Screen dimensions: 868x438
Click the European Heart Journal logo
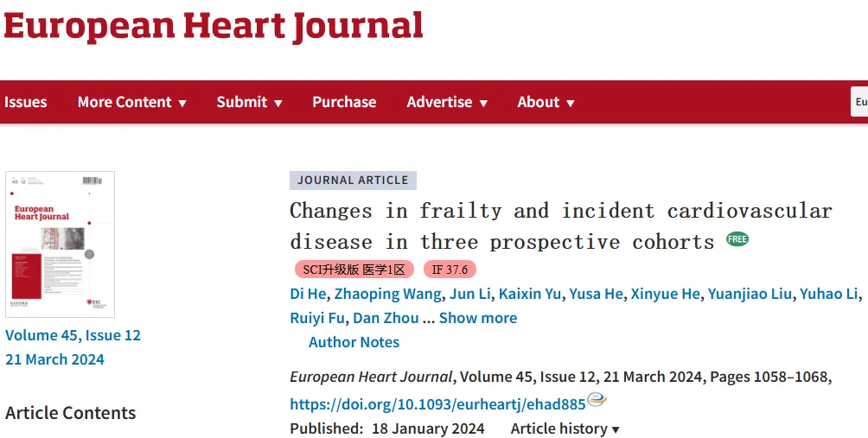[214, 27]
